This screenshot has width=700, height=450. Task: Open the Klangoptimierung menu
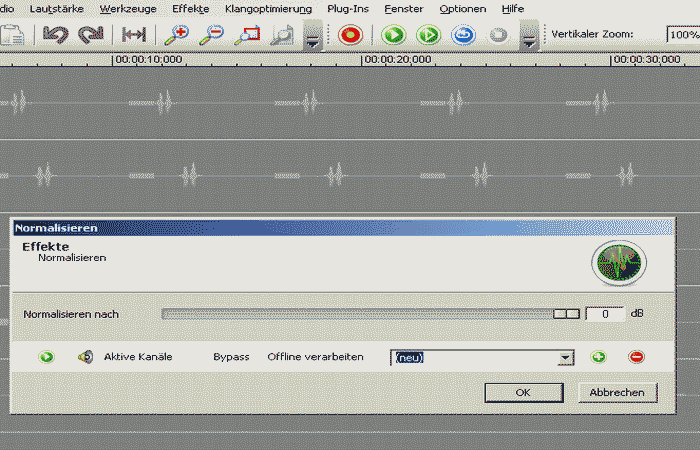[x=262, y=8]
